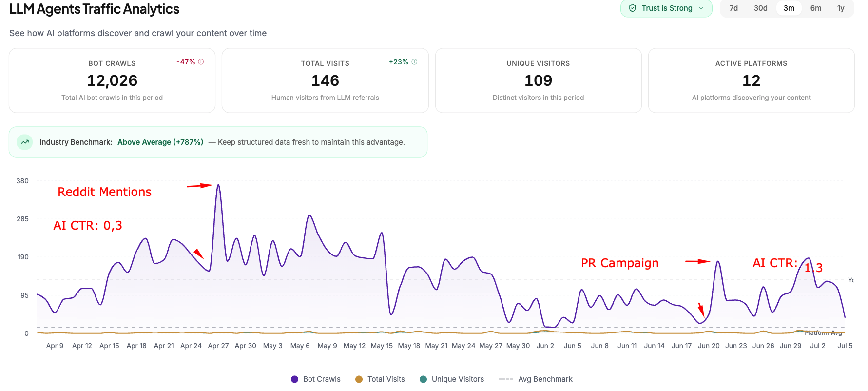Screen dimensions: 868x391
Task: Click the trending-up icon in Industry Benchmark banner
Action: (25, 142)
